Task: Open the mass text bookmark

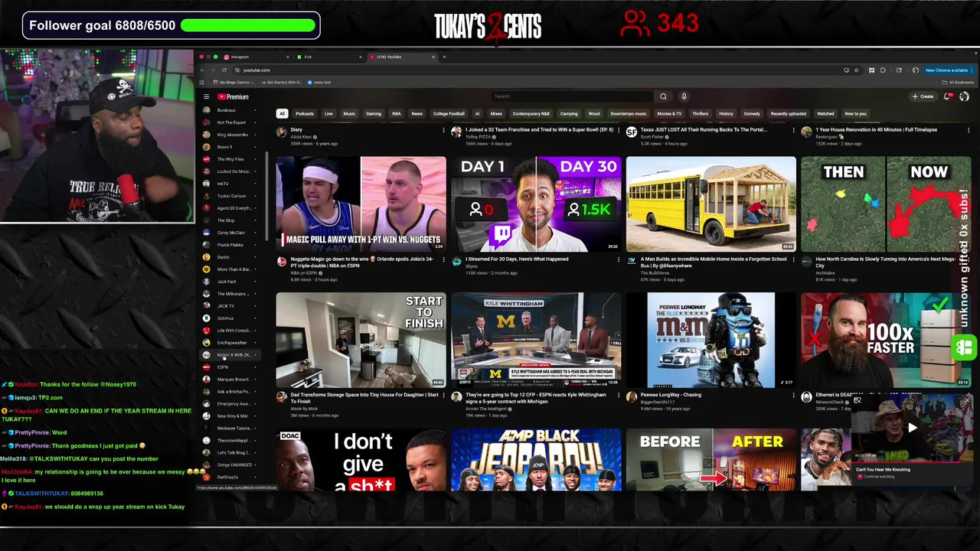Action: [319, 82]
